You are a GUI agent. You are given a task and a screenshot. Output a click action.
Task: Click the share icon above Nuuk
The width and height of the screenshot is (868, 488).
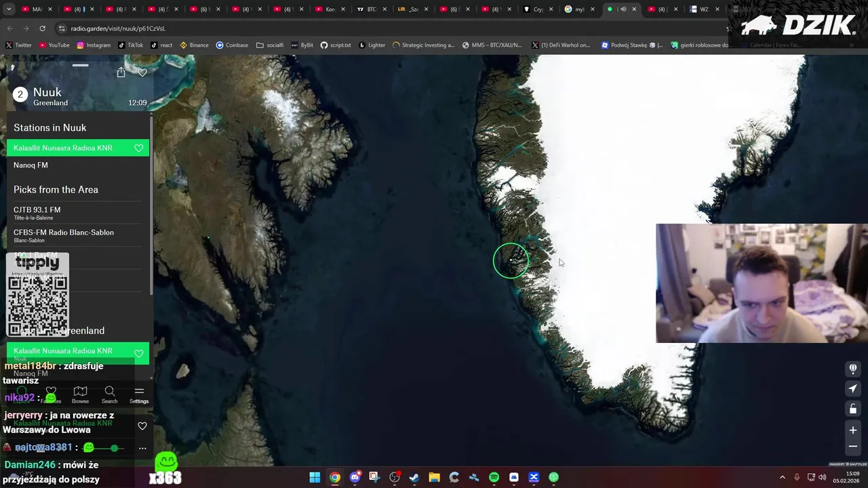[x=121, y=73]
